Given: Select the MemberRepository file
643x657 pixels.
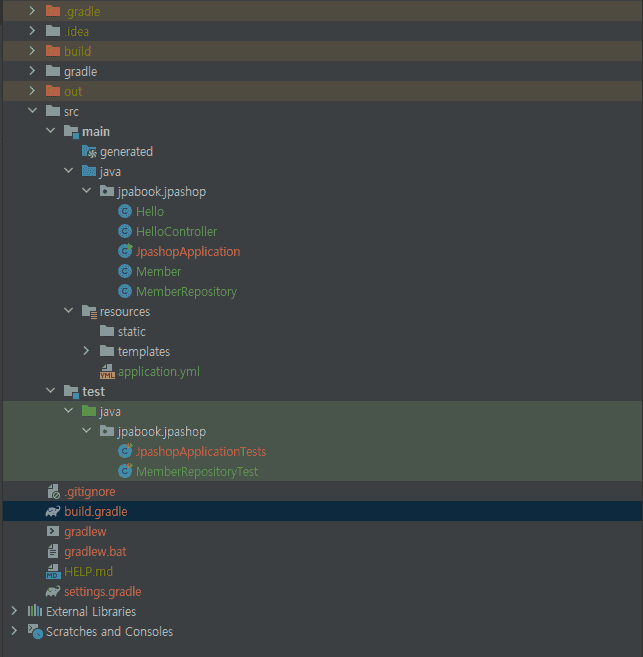Looking at the screenshot, I should tap(186, 291).
